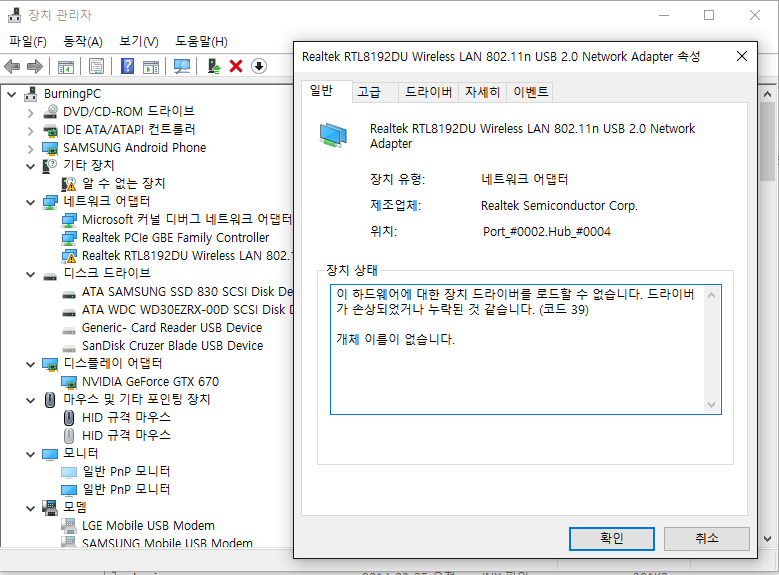
Task: Click the Realtek Semiconductor Corp. manufacturer text
Action: click(559, 206)
